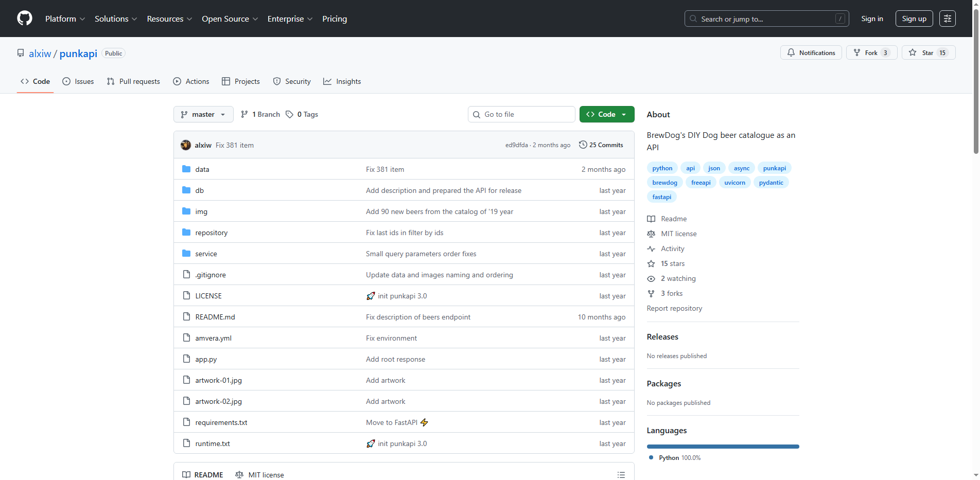Click the img folder icon
Viewport: 980px width, 480px height.
(186, 211)
